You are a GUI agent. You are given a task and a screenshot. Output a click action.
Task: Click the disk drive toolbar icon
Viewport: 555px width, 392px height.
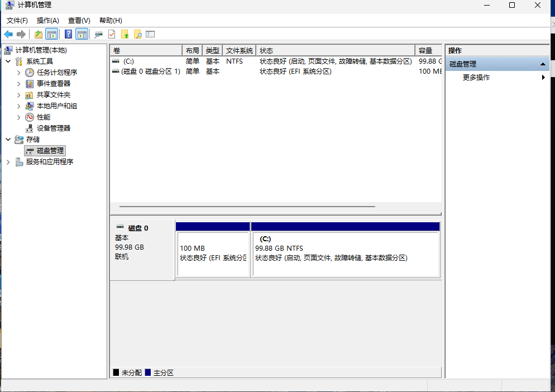click(x=98, y=34)
